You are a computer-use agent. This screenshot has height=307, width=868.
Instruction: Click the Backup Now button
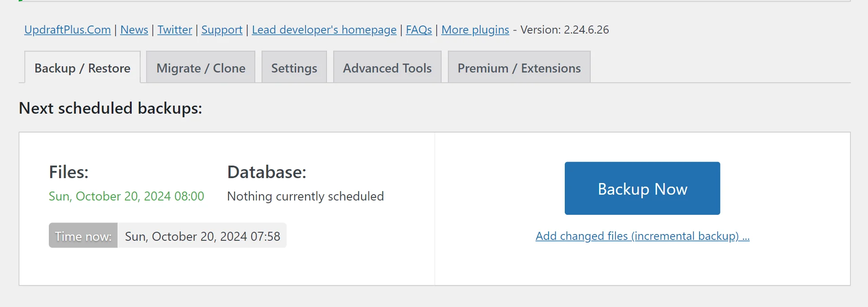tap(642, 188)
